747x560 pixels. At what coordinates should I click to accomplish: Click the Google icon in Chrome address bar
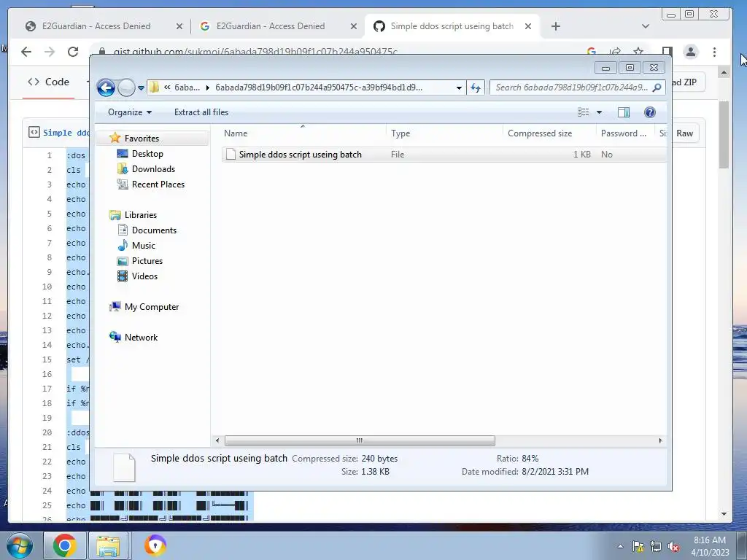[591, 52]
